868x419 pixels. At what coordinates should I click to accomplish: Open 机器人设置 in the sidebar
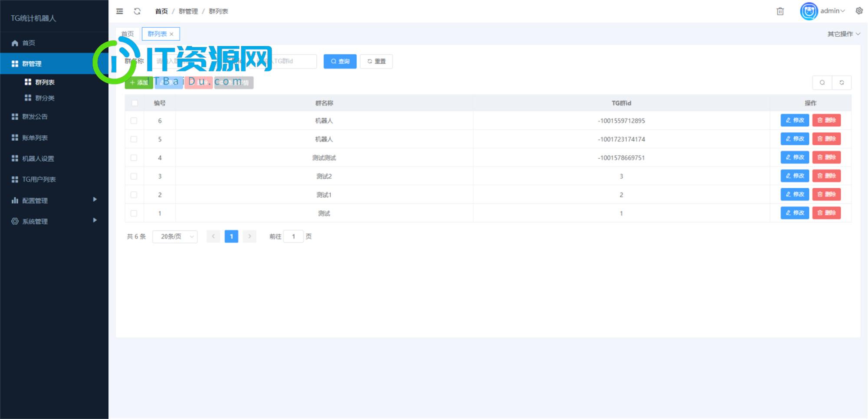54,158
